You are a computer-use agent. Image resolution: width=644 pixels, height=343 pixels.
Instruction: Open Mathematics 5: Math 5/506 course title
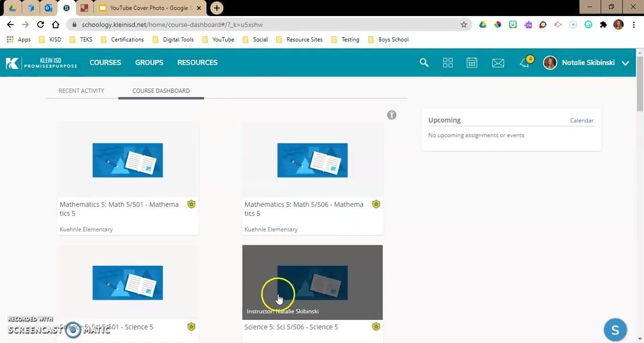click(x=304, y=209)
